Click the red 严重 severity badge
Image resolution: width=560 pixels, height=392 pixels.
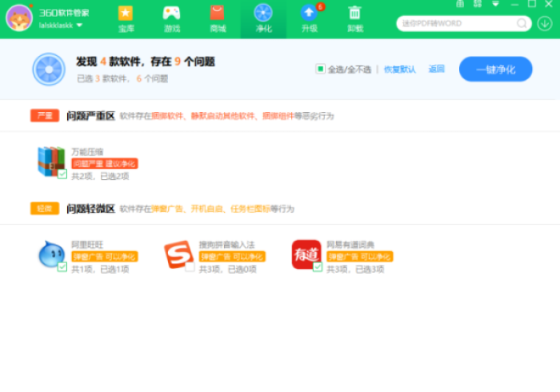[45, 116]
